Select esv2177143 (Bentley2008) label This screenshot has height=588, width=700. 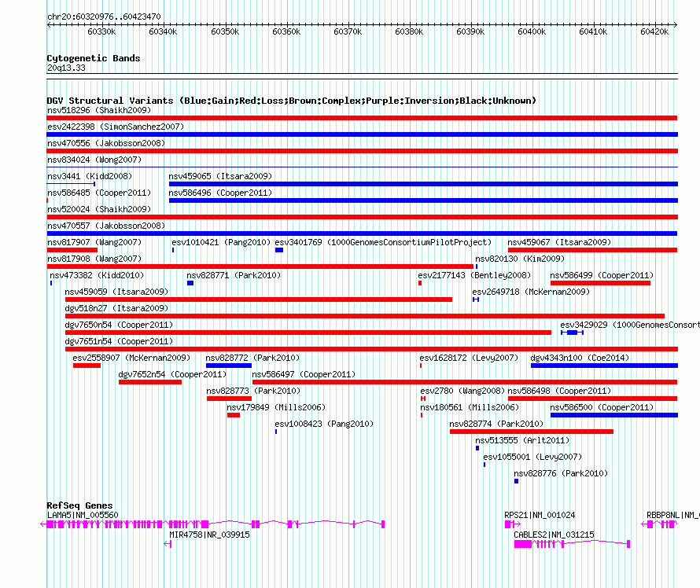pos(475,275)
